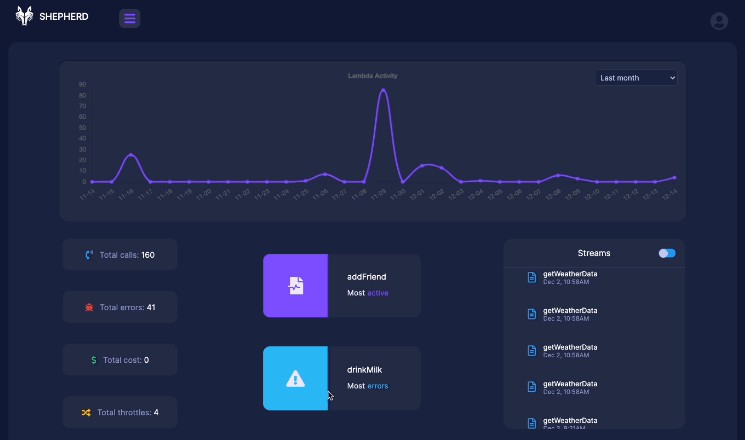Image resolution: width=745 pixels, height=440 pixels.
Task: Open the Last month time range dropdown
Action: (x=636, y=78)
